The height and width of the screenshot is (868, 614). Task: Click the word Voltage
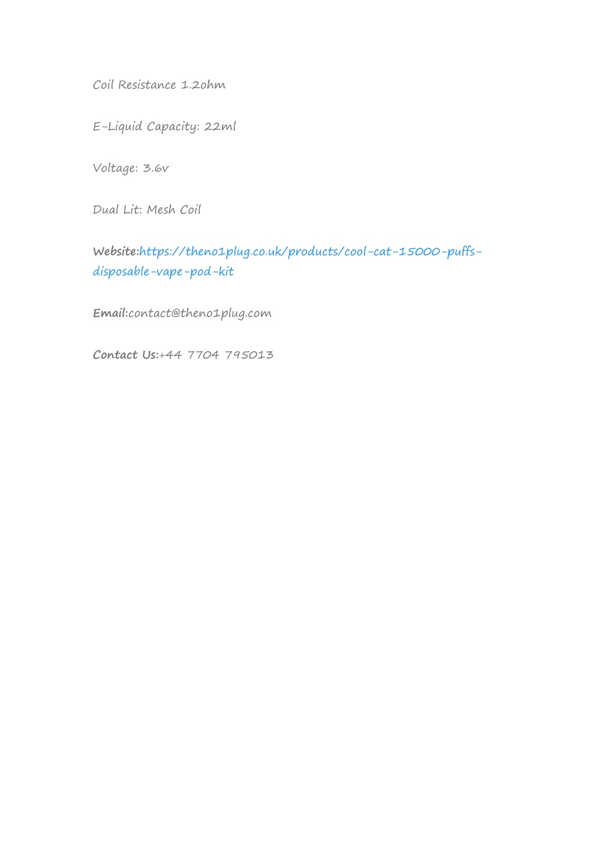(x=116, y=168)
